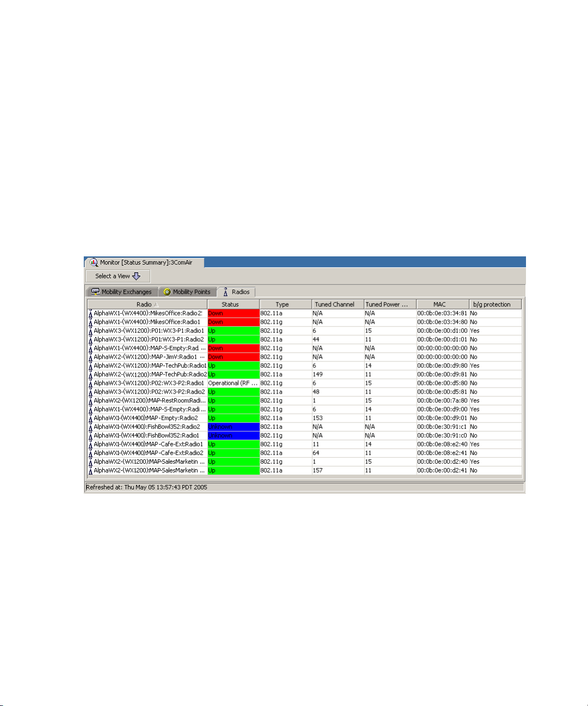This screenshot has width=588, height=706.
Task: Select MAC address 00:0b:0e:00:d2:41
Action: pyautogui.click(x=442, y=470)
